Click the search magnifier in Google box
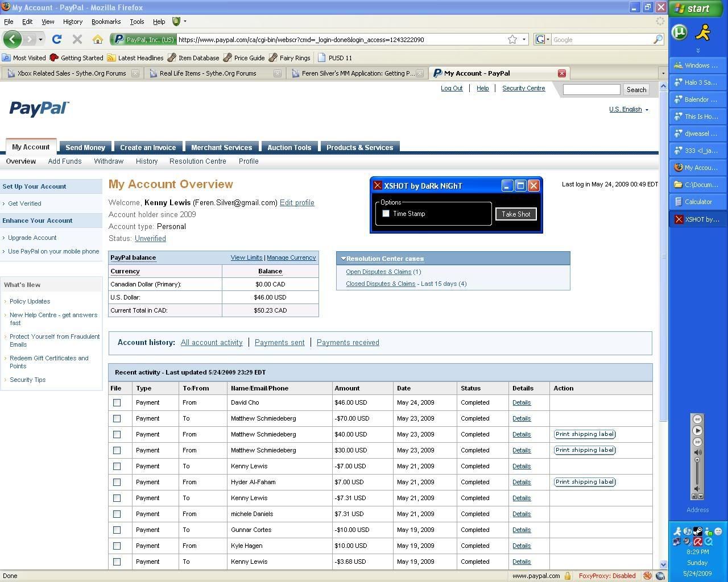Screen dimensions: 728x582 [657, 39]
